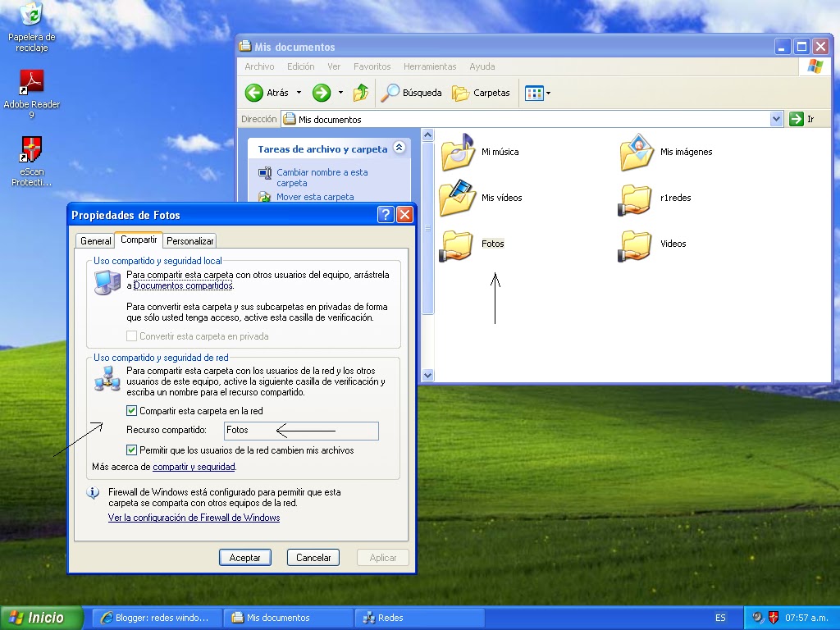The height and width of the screenshot is (630, 840).
Task: Open the Documentos compartidos link
Action: point(183,285)
